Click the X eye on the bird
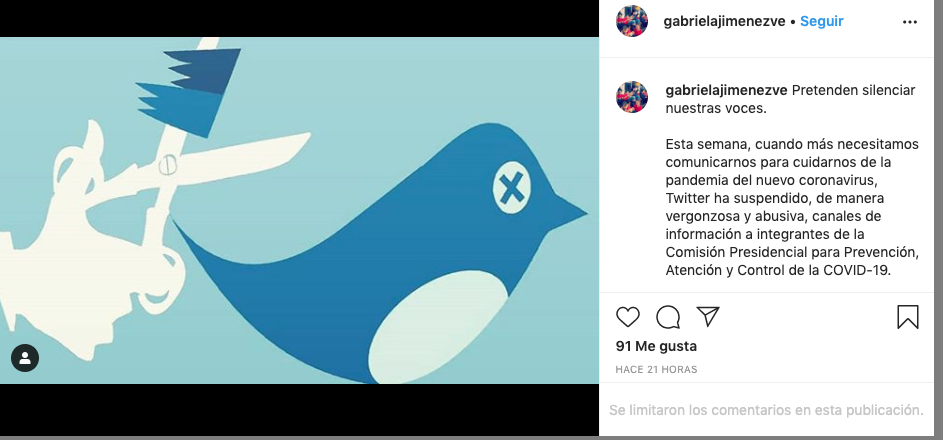Screen dimensions: 943x440 (x=512, y=189)
